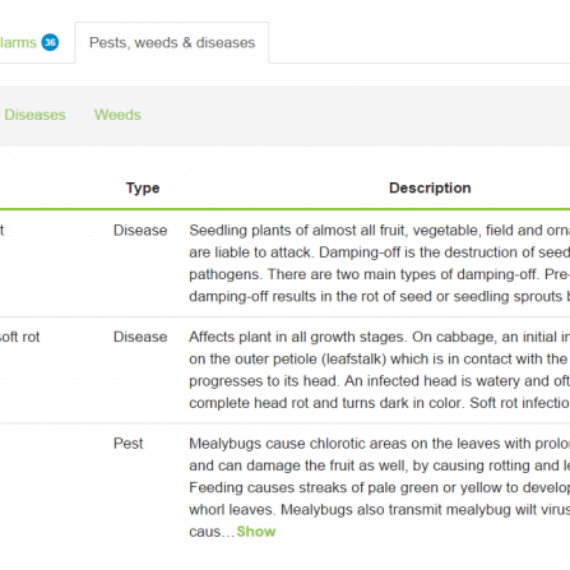Select the Disease type cell in soft rot row
570x570 pixels.
(140, 337)
